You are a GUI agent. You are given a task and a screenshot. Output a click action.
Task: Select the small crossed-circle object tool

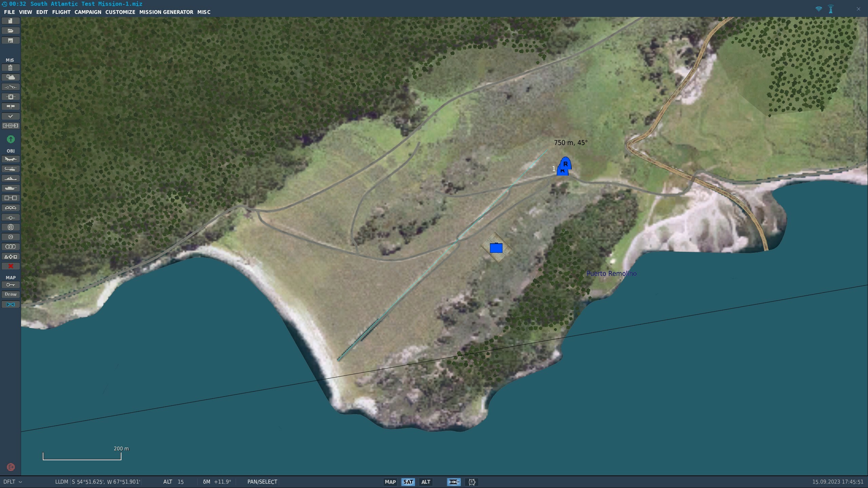tap(11, 237)
